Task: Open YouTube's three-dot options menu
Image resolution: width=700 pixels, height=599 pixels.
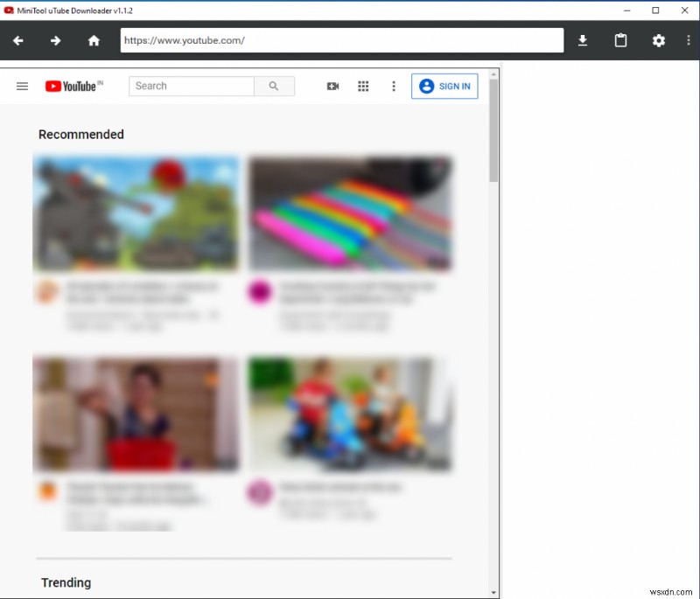Action: point(394,86)
